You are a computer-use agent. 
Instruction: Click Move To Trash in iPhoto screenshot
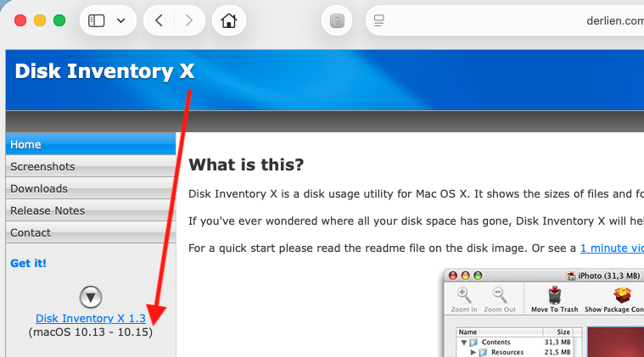coord(554,300)
